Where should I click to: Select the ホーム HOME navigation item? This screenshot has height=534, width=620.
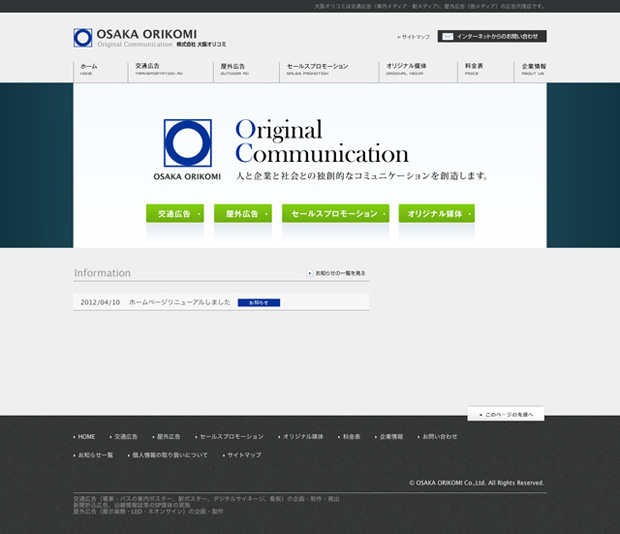pos(89,69)
